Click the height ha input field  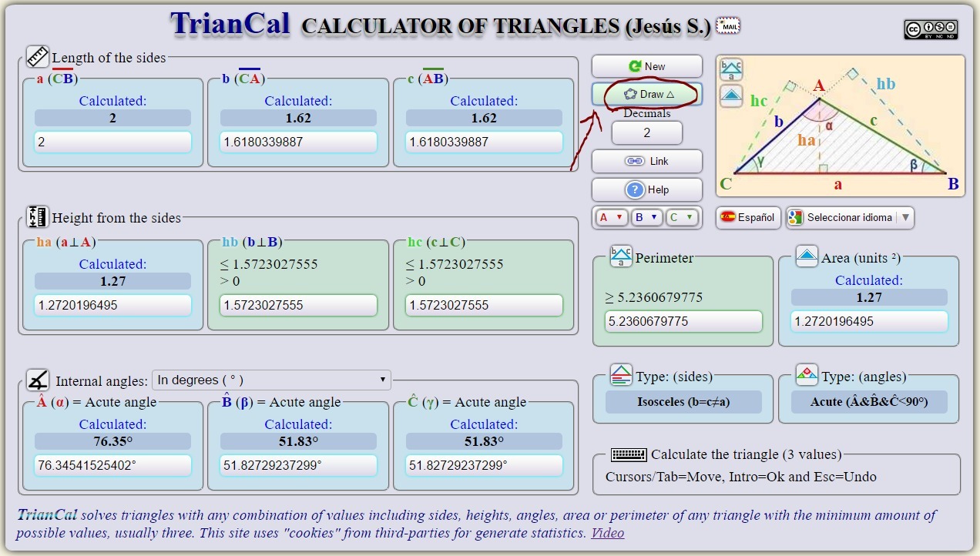tap(112, 305)
